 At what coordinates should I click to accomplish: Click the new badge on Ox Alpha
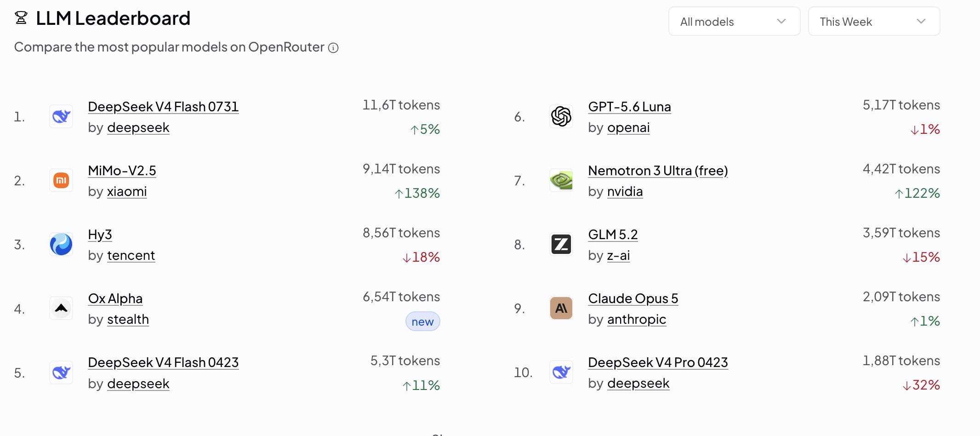click(422, 321)
